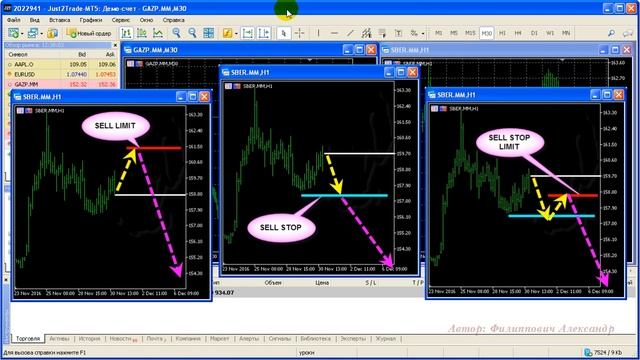
Task: Open the Новости tab
Action: pos(123,338)
